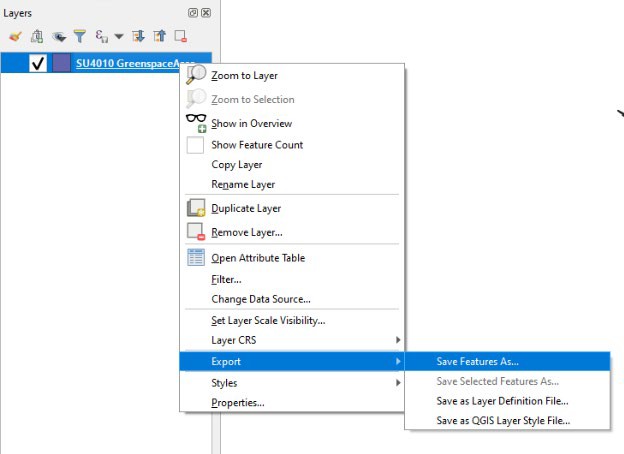Close the Layers panel

click(x=206, y=13)
